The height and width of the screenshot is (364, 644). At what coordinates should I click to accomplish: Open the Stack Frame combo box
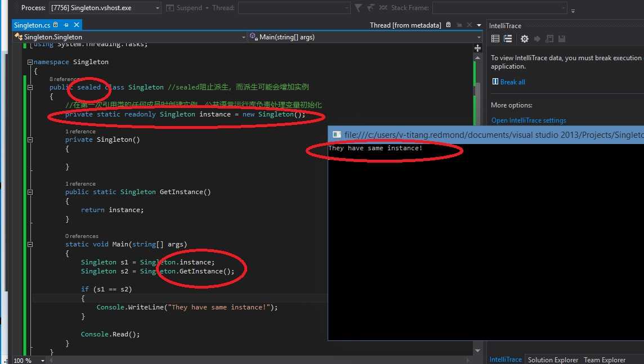(499, 8)
